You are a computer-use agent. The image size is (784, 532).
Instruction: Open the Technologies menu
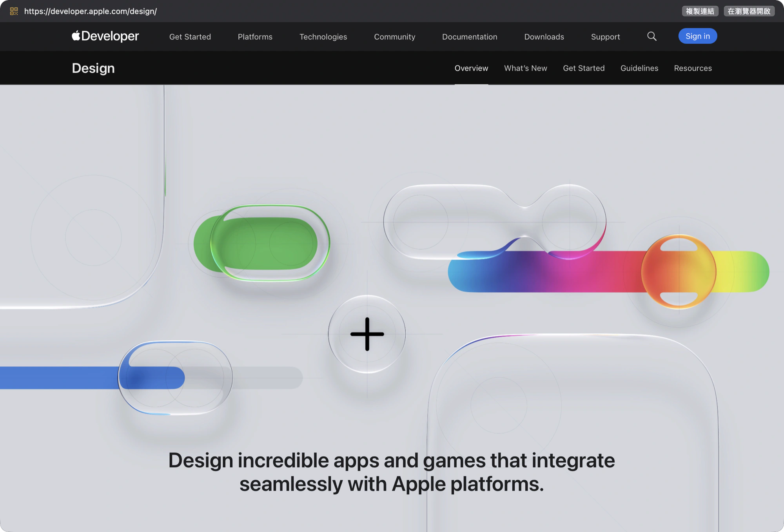(323, 36)
